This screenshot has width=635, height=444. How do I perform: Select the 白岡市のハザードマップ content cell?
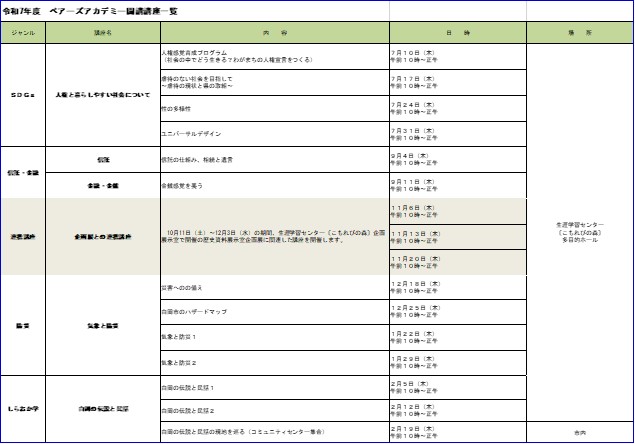point(275,312)
